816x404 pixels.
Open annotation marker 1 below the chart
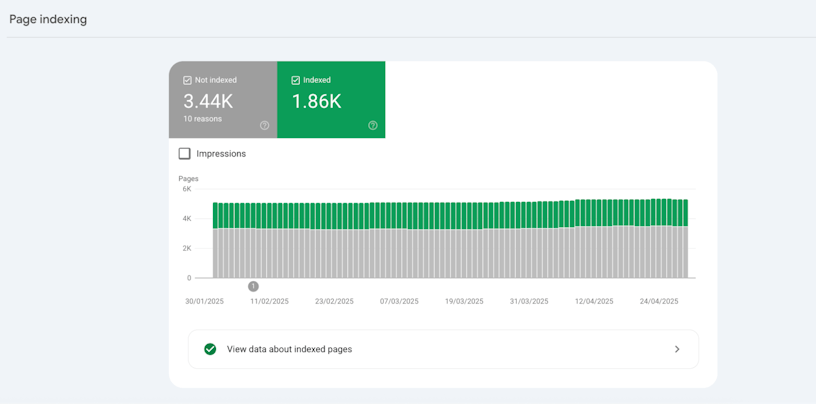(253, 286)
